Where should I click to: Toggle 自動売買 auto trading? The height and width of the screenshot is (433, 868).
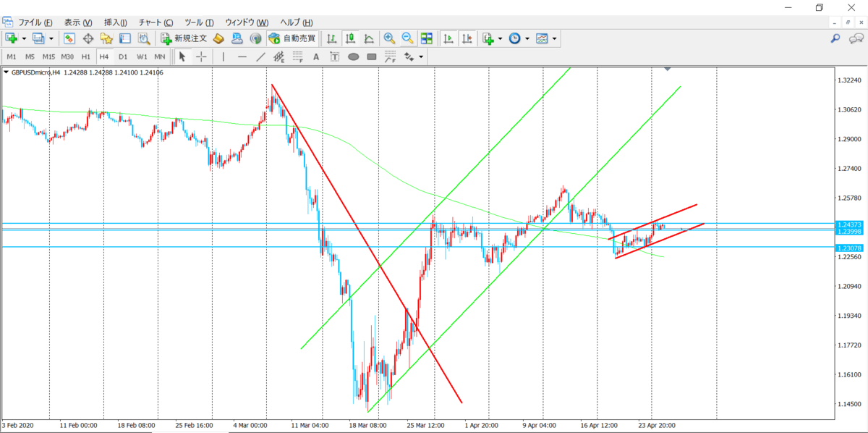[x=292, y=38]
